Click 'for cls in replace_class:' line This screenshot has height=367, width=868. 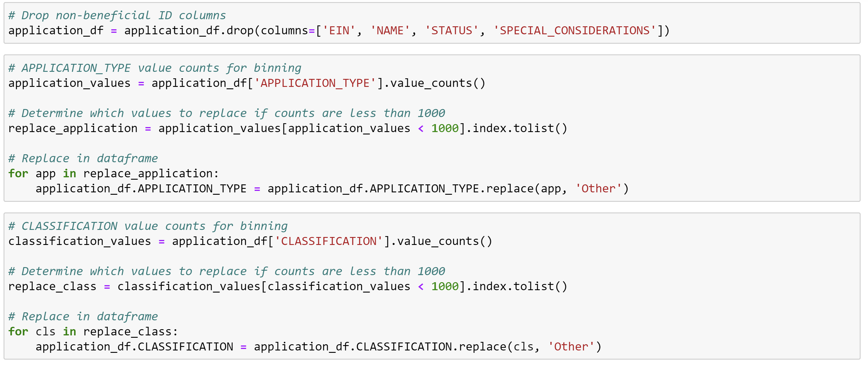tap(93, 332)
